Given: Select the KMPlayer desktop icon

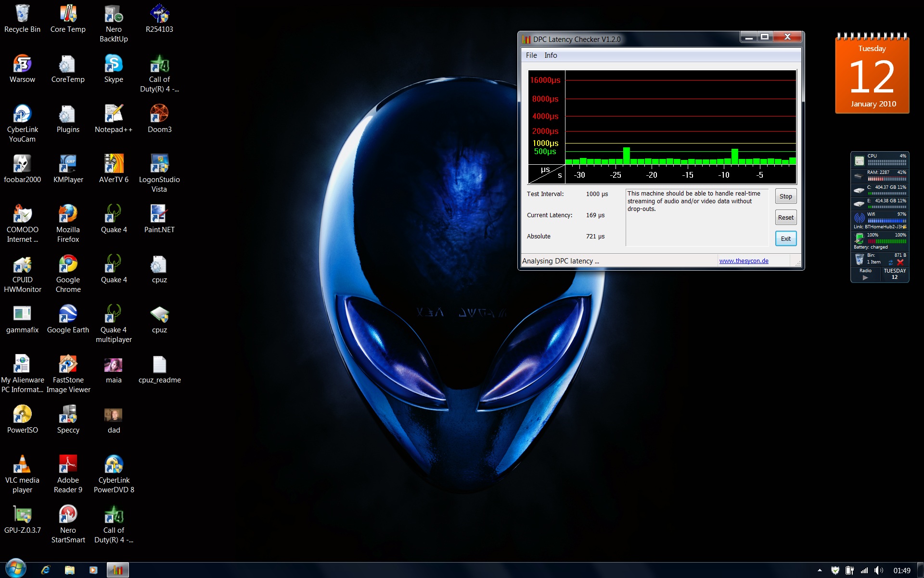Looking at the screenshot, I should (x=68, y=170).
